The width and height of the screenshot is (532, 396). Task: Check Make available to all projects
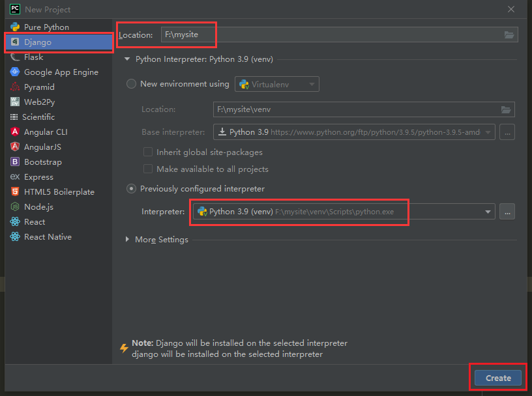coord(148,169)
